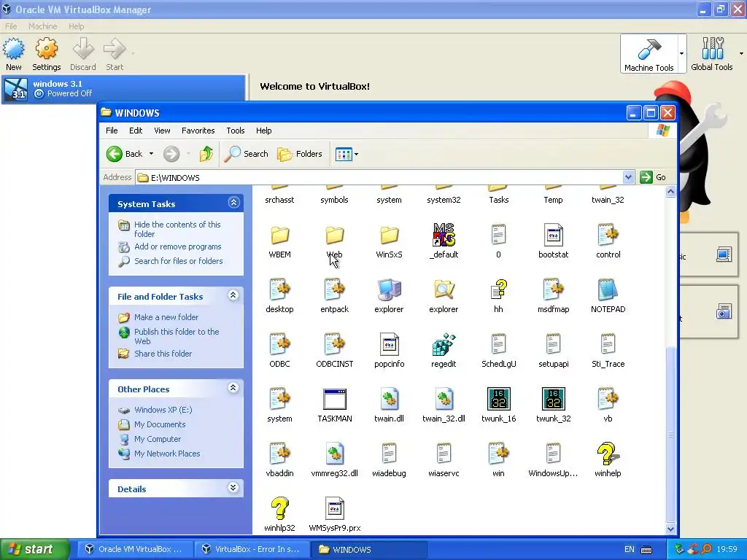747x560 pixels.
Task: Select the winhelp icon
Action: point(608,454)
